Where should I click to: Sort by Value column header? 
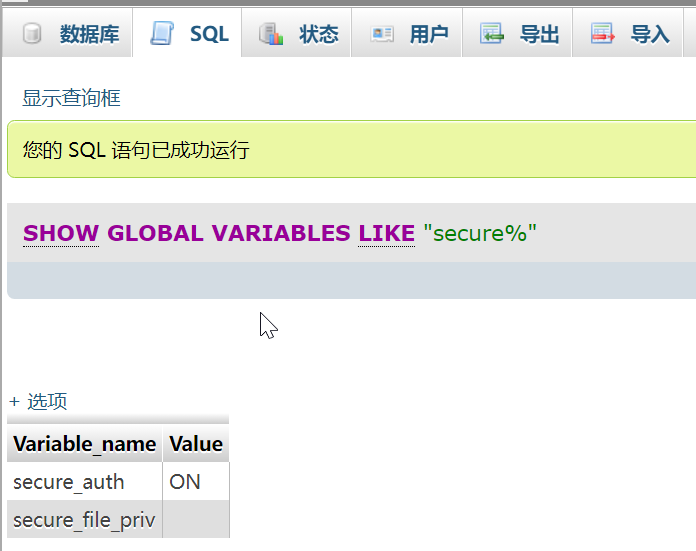click(196, 444)
